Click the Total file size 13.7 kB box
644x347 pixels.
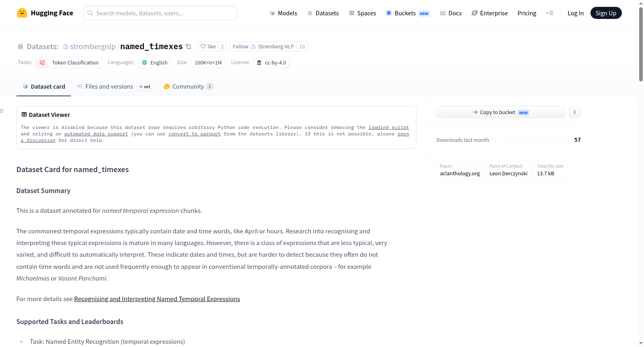tap(551, 170)
